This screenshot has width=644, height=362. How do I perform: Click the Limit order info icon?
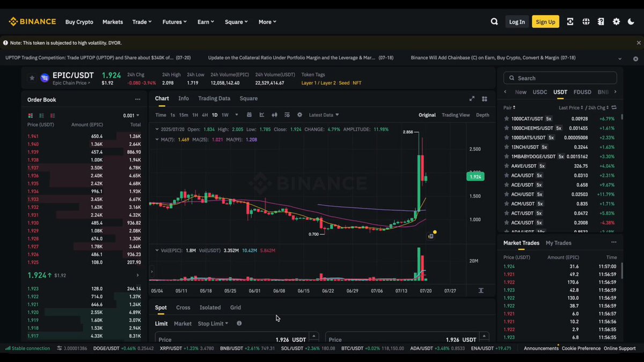[x=239, y=323]
